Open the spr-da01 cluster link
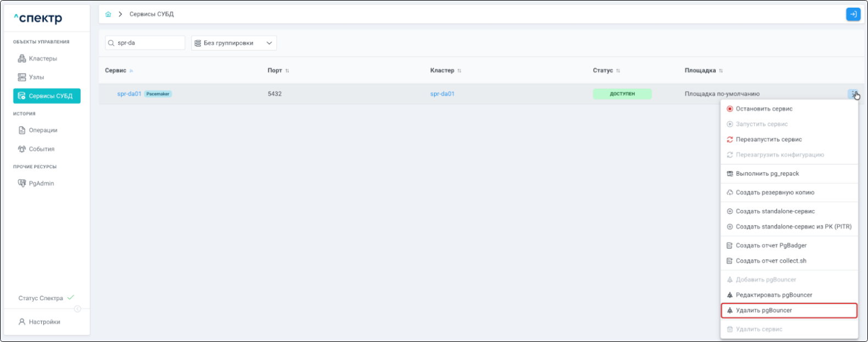Screen dimensions: 868x342 tap(442, 94)
